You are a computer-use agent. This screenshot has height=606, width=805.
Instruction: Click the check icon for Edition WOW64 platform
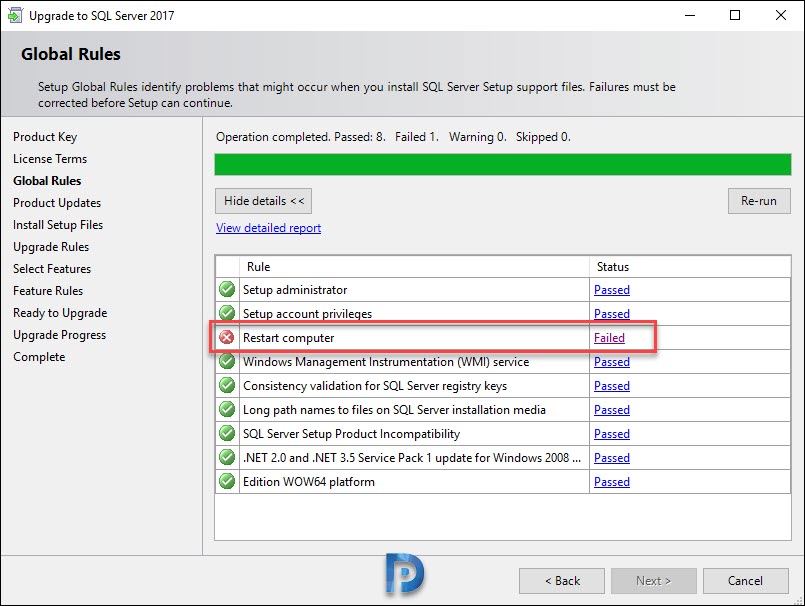227,481
